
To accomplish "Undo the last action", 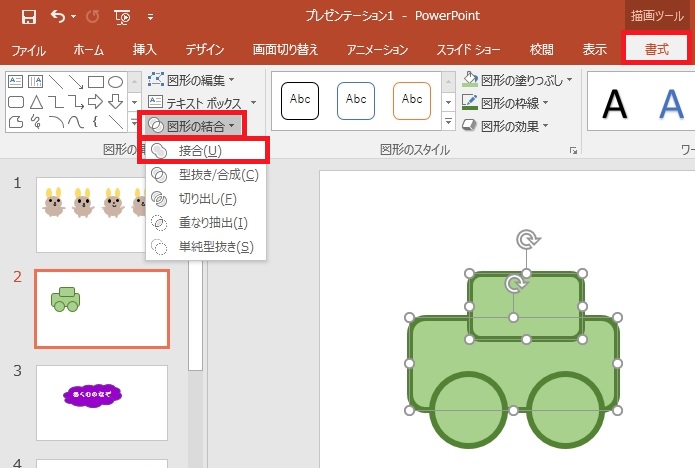I will (58, 17).
